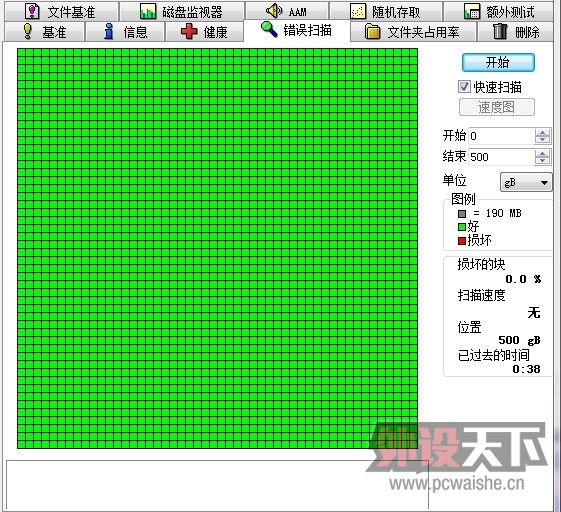Image resolution: width=561 pixels, height=512 pixels.
Task: Switch to the 磁盘监视器 tab
Action: point(182,11)
